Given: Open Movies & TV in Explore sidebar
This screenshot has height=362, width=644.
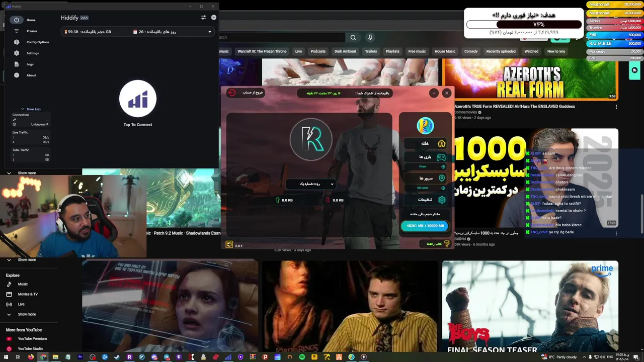Looking at the screenshot, I should point(28,294).
